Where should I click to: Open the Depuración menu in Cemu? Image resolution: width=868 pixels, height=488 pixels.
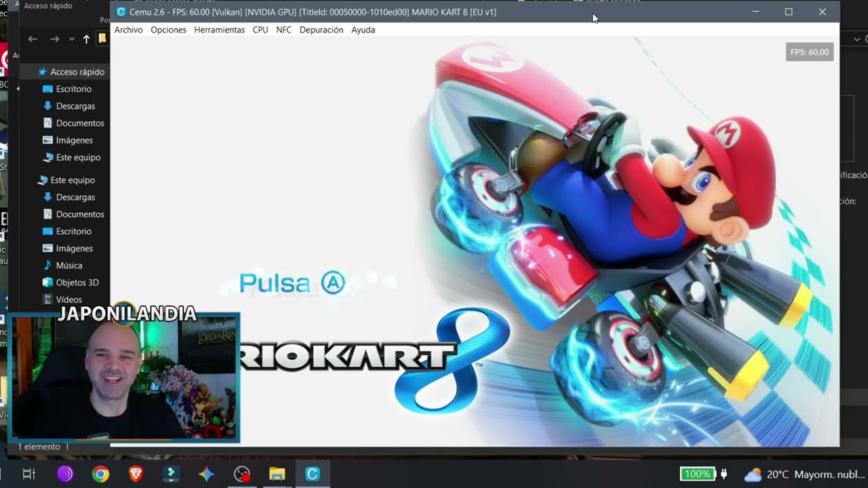pyautogui.click(x=321, y=30)
